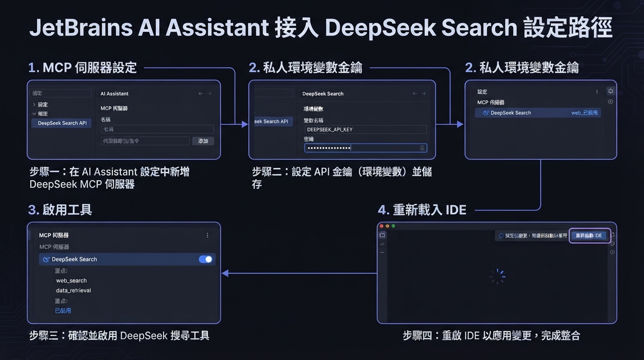Click the web_search tool entry

71,281
